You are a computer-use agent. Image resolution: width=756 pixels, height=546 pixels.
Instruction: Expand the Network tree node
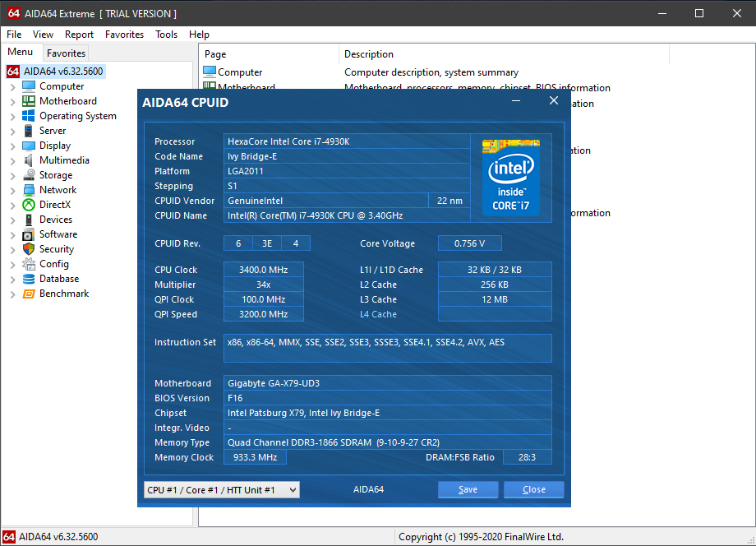coord(13,191)
